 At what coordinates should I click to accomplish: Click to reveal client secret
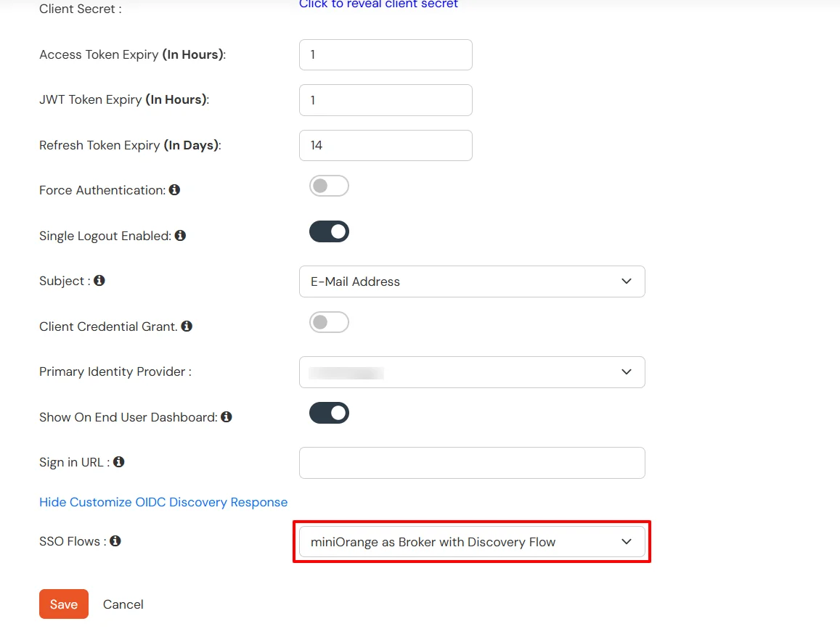click(x=378, y=4)
